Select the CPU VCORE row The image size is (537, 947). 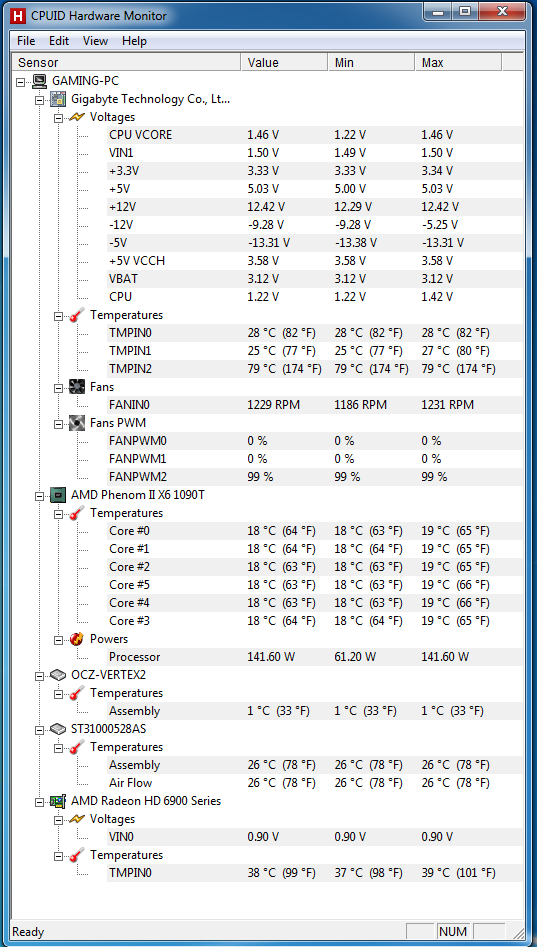[x=315, y=135]
